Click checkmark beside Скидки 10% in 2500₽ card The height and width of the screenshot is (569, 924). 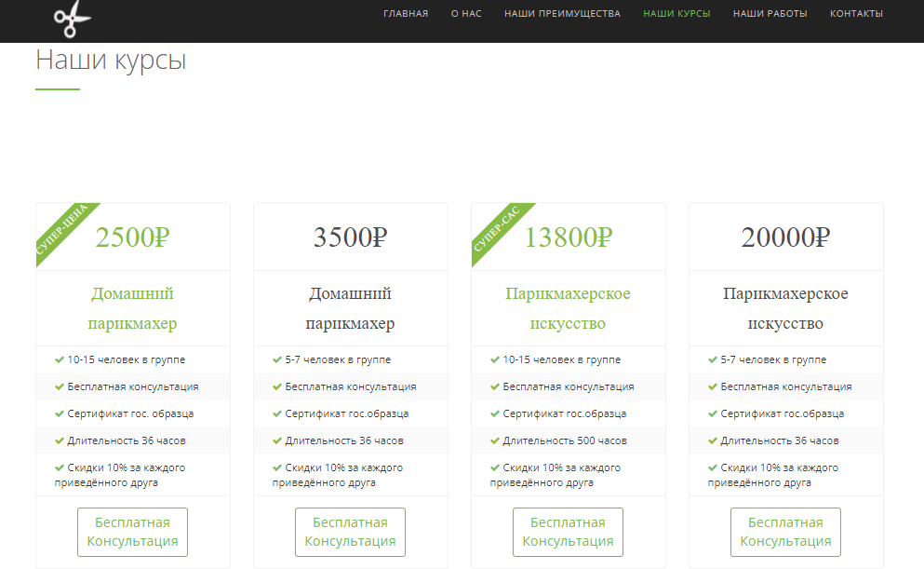pyautogui.click(x=59, y=467)
